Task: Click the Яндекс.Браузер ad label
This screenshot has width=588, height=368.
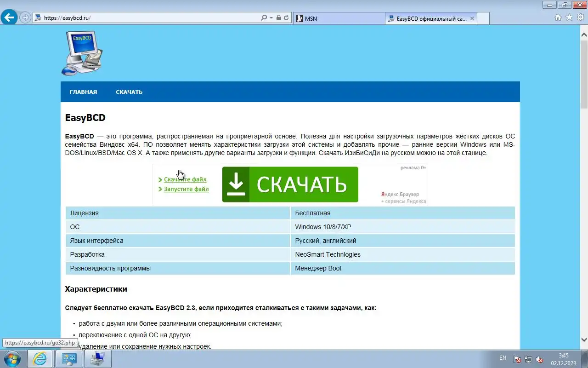Action: 400,194
